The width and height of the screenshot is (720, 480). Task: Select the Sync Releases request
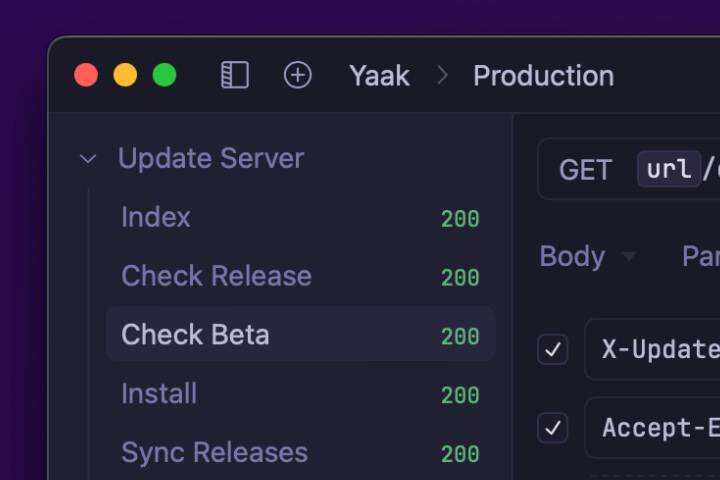[214, 453]
